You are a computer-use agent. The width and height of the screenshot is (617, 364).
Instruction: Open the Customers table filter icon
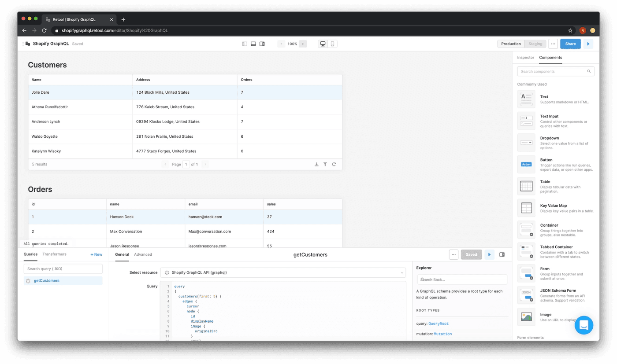325,164
